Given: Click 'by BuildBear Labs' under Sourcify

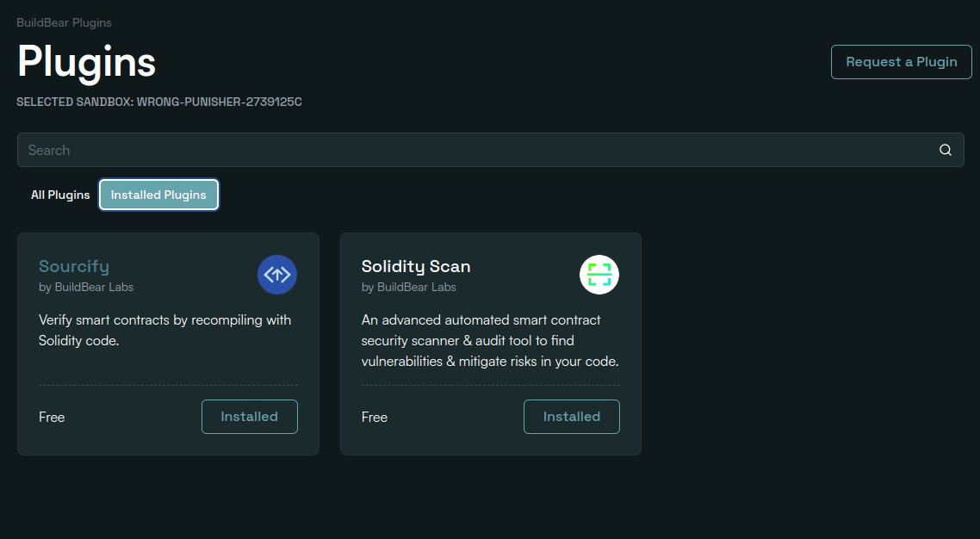Looking at the screenshot, I should click(x=86, y=288).
